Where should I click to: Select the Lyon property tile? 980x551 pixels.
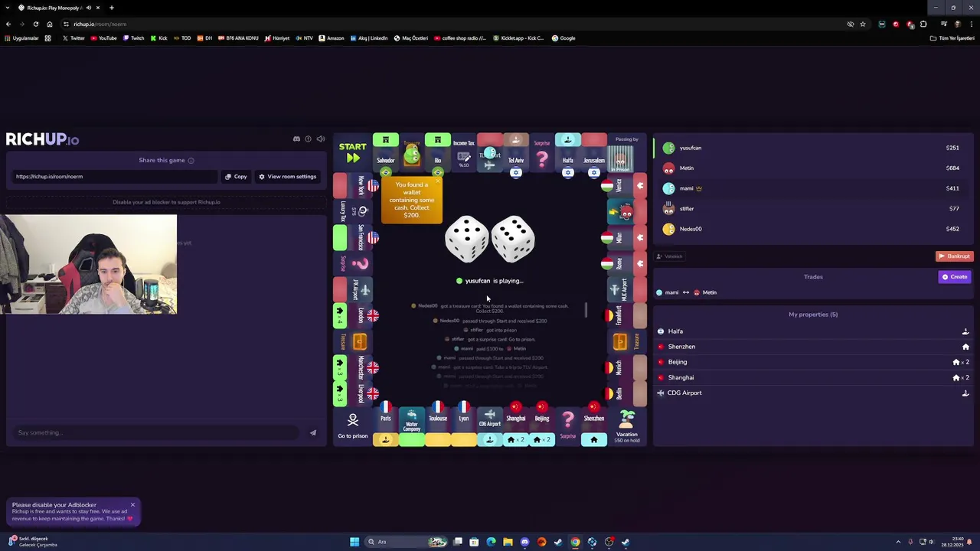(463, 427)
